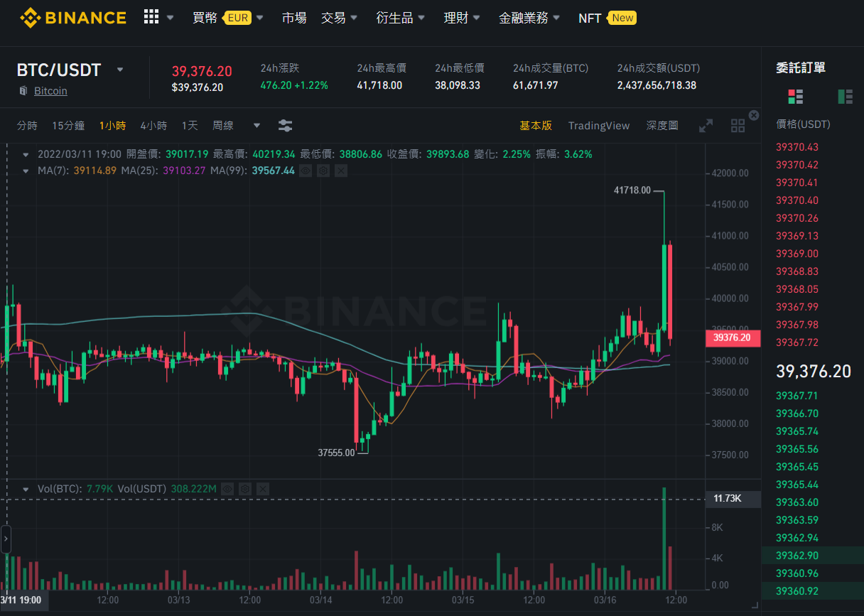864x616 pixels.
Task: Go to the NFT page
Action: (590, 18)
